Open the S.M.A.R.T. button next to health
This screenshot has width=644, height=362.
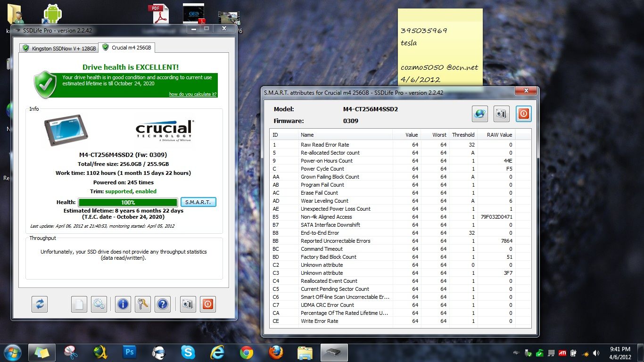198,202
